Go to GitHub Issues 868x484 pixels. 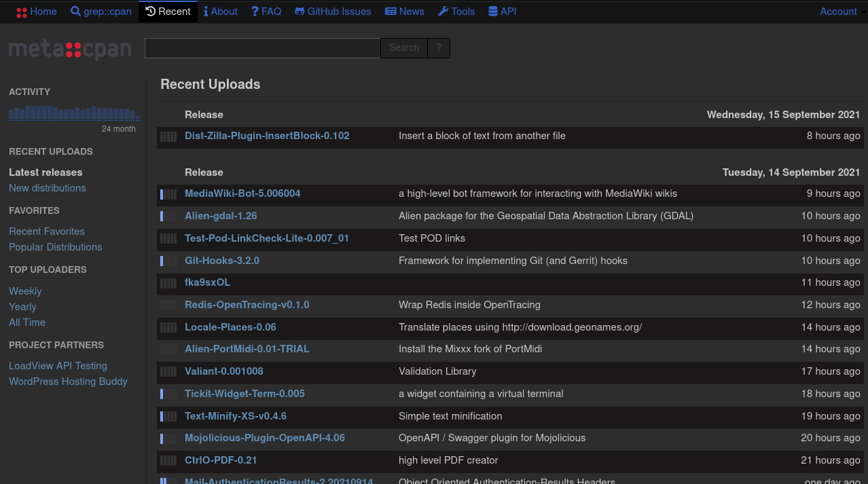[x=333, y=12]
